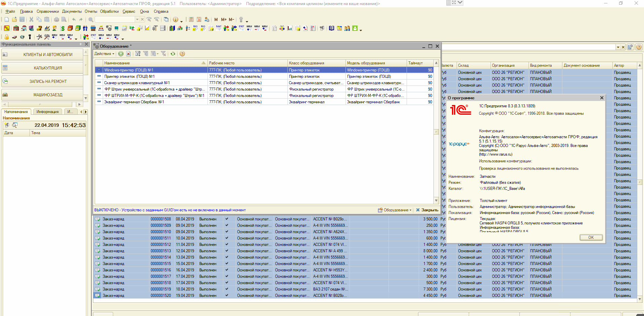
Task: Click the chart graph report icon
Action: 147,28
